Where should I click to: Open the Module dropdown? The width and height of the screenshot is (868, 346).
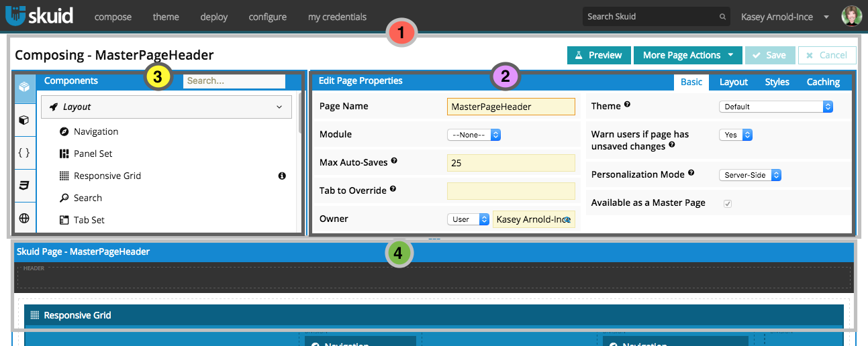pos(474,135)
